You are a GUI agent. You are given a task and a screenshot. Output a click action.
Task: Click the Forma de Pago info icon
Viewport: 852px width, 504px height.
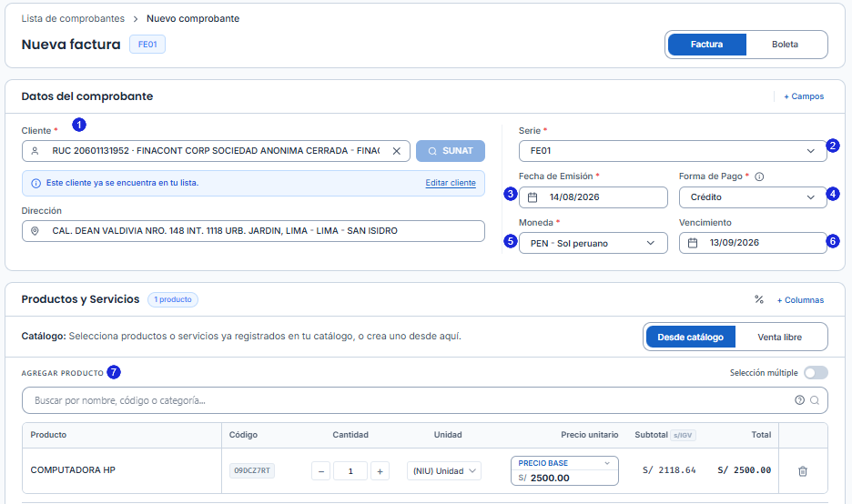pos(760,176)
